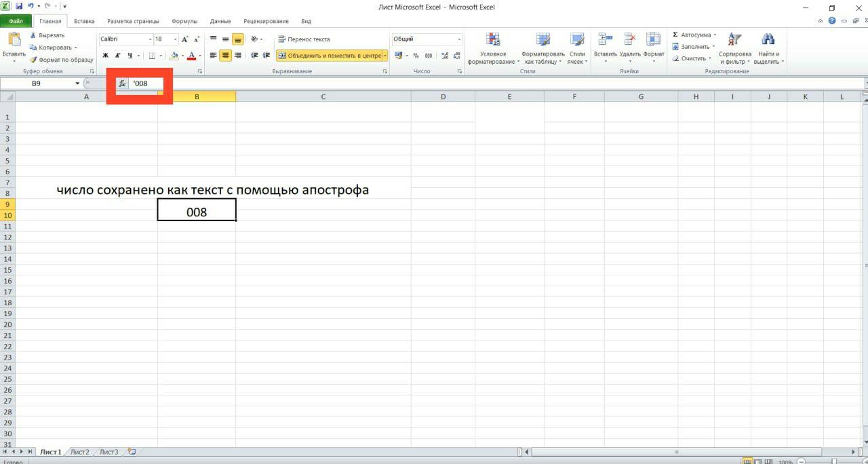Image resolution: width=868 pixels, height=464 pixels.
Task: Expand the number format dropdown (Общий)
Action: pos(459,39)
